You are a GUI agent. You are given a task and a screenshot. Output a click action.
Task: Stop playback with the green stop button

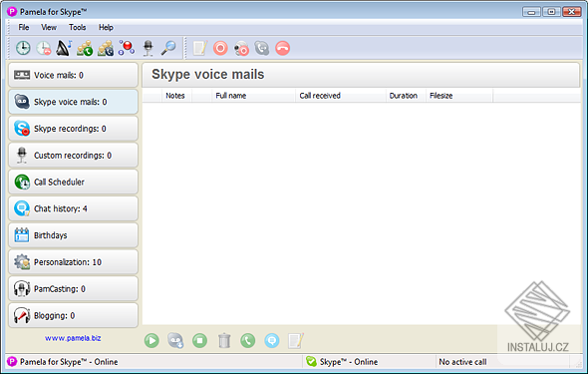pos(199,341)
